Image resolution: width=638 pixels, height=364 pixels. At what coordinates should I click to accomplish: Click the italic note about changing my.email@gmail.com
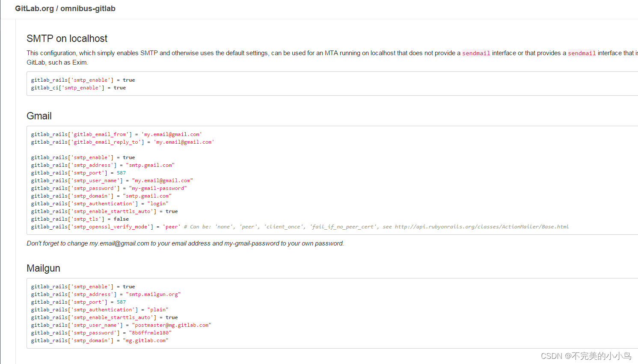click(x=185, y=243)
